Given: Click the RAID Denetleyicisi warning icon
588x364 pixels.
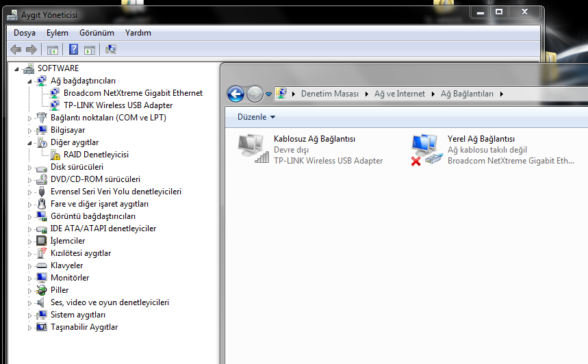Looking at the screenshot, I should coord(55,155).
